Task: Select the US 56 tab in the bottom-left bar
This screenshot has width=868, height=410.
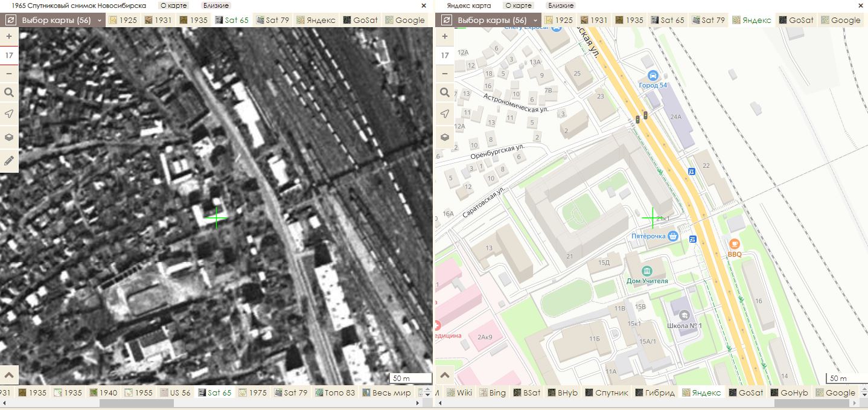Action: (x=176, y=392)
